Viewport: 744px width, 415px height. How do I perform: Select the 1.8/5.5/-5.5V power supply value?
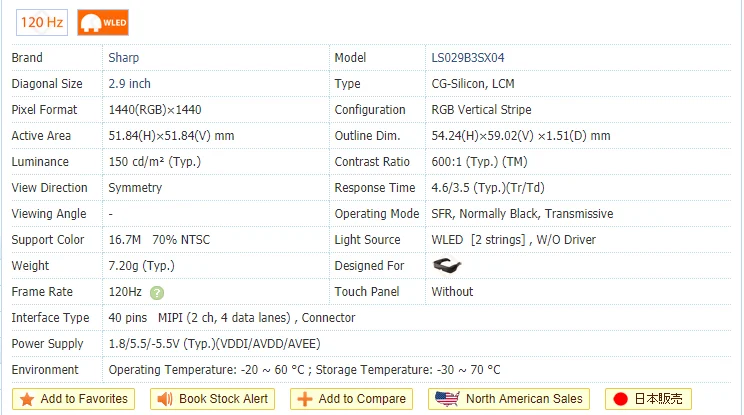(x=214, y=344)
